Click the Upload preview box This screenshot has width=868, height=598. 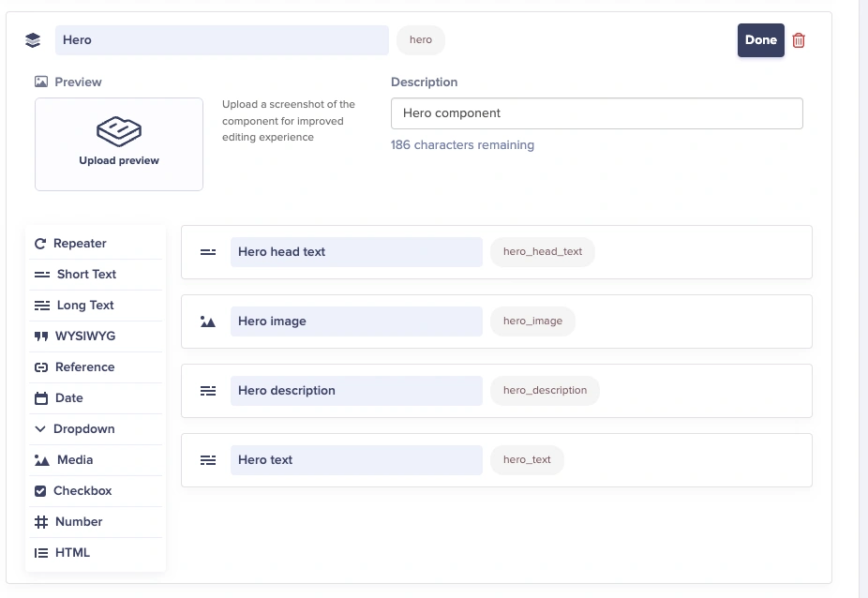[x=119, y=144]
